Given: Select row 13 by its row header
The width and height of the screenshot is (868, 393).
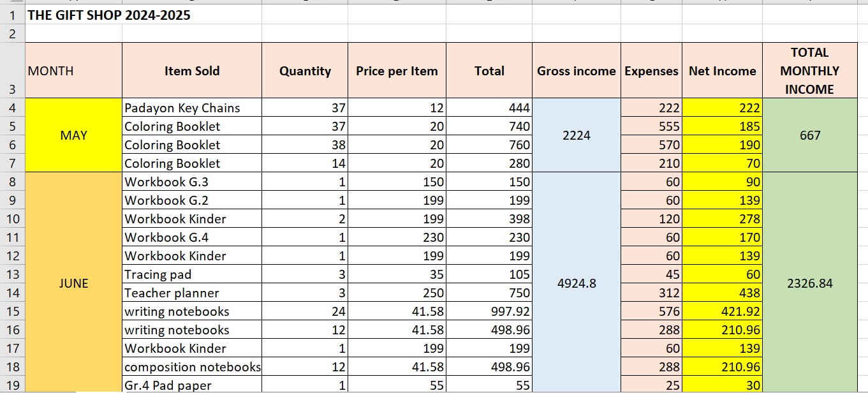Looking at the screenshot, I should [x=12, y=274].
